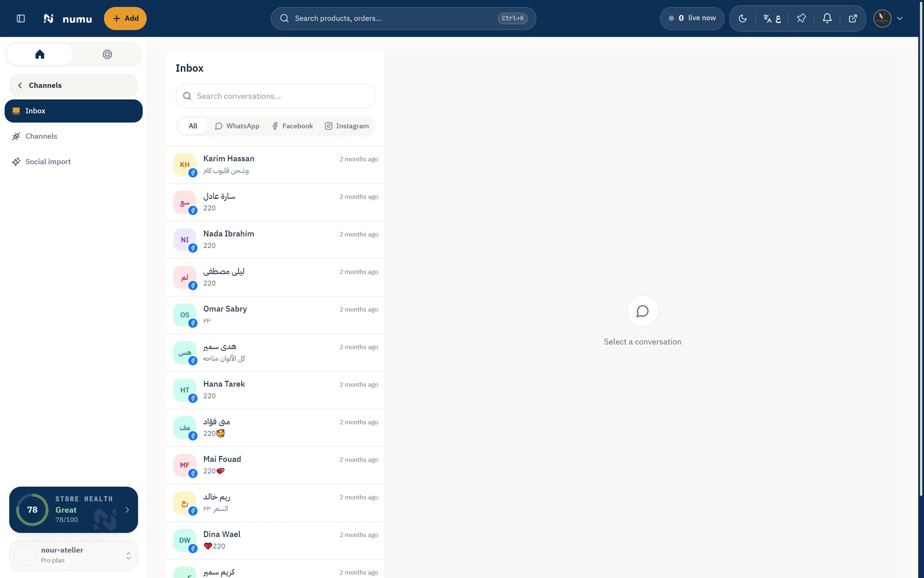Click the numu logo
This screenshot has width=924, height=578.
[67, 18]
